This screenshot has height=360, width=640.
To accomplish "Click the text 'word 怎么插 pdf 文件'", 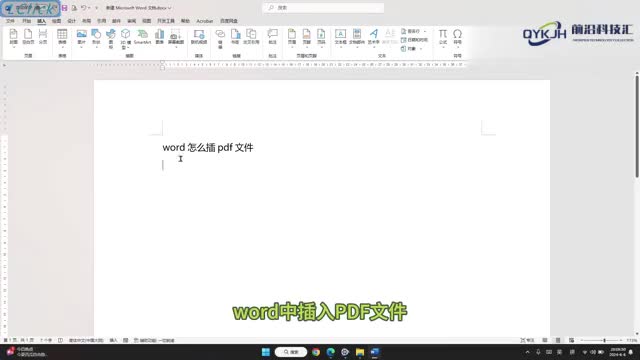I will (x=208, y=147).
